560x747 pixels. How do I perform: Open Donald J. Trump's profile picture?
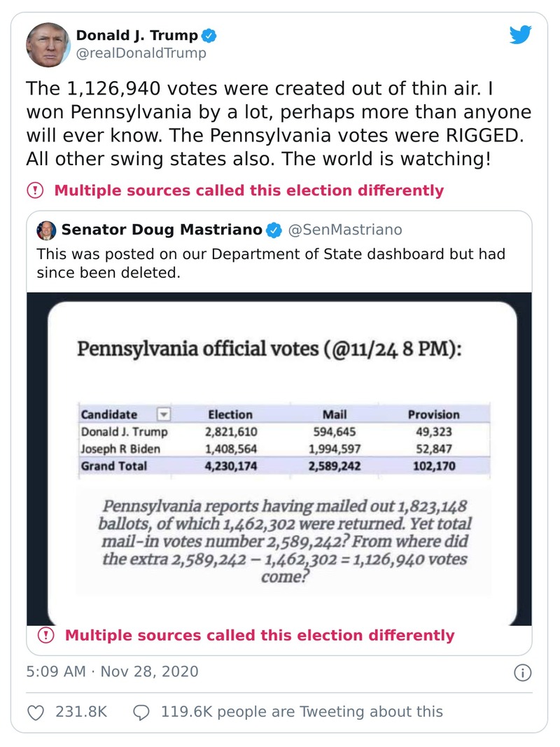tap(48, 43)
